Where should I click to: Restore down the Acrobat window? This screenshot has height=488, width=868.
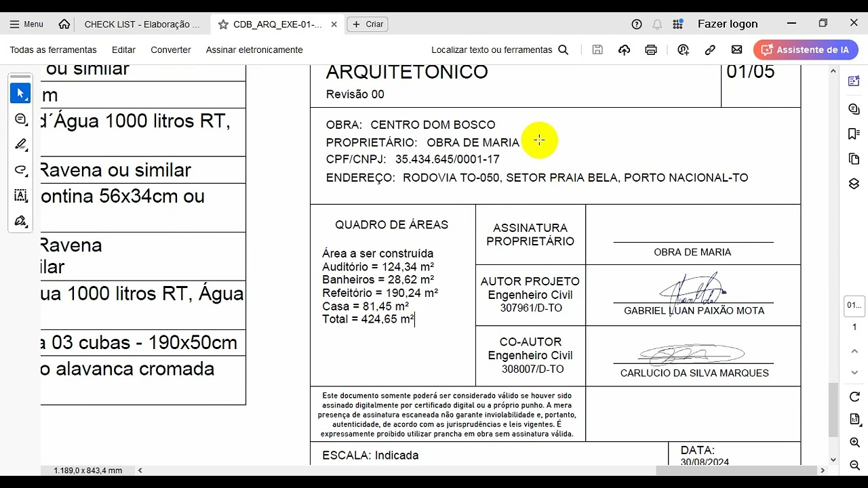823,24
